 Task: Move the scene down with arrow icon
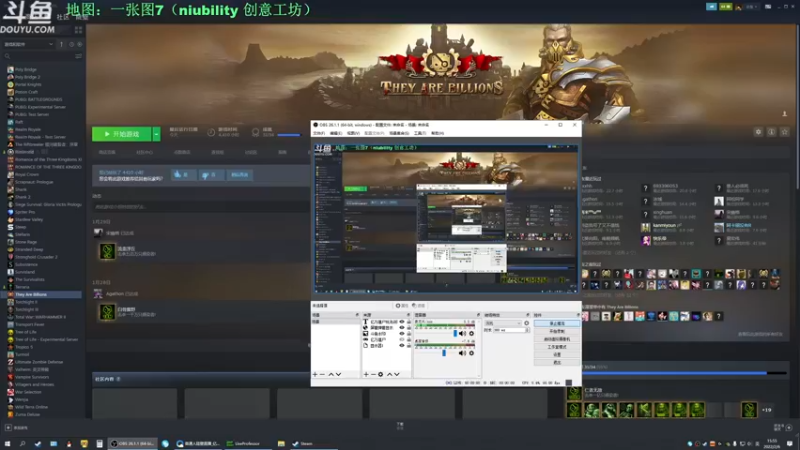[x=338, y=374]
